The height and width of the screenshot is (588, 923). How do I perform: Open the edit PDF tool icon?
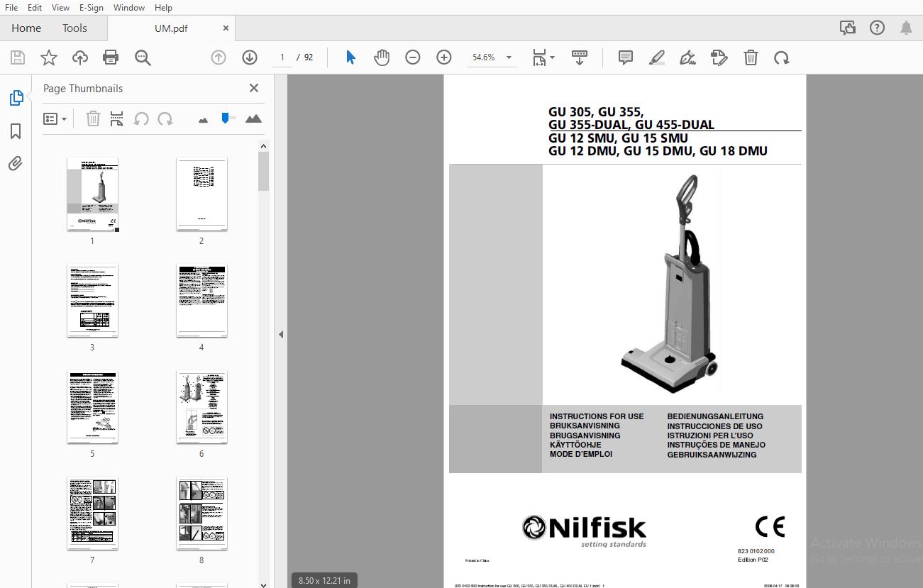click(719, 57)
